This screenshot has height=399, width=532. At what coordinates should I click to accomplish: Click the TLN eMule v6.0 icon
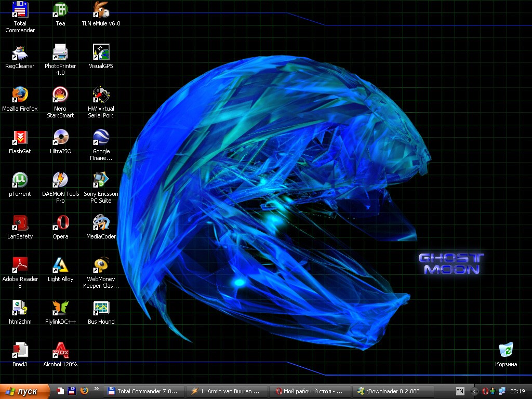point(101,10)
